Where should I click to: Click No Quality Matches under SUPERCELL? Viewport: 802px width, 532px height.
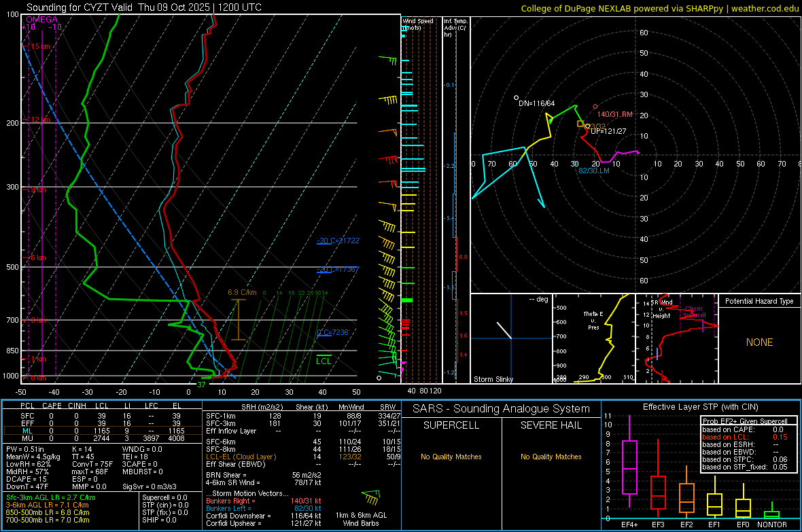[451, 457]
